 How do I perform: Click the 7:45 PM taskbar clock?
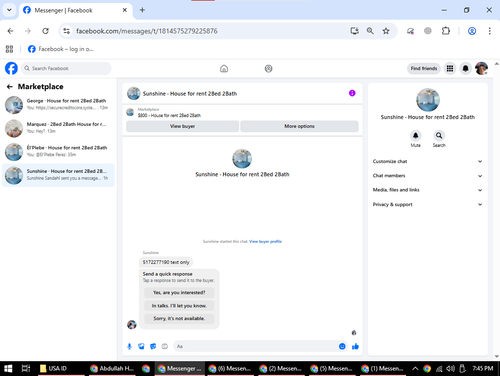click(x=482, y=368)
